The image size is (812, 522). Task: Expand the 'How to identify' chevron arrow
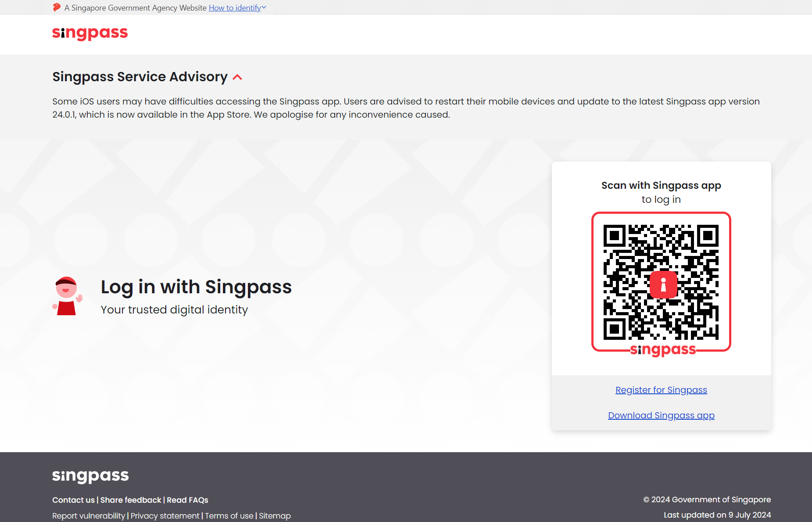coord(264,7)
